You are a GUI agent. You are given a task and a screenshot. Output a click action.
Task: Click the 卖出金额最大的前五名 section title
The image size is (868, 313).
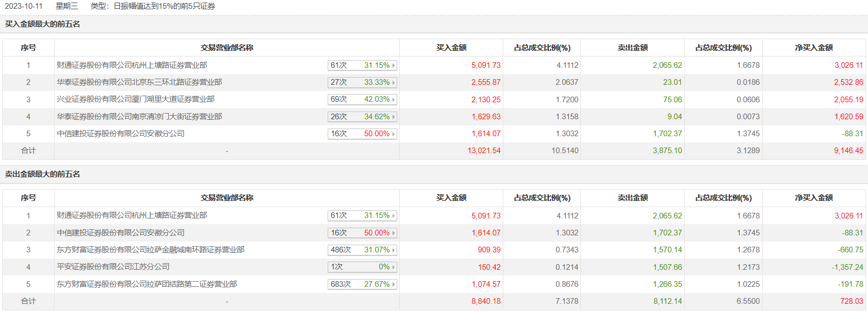tap(43, 174)
